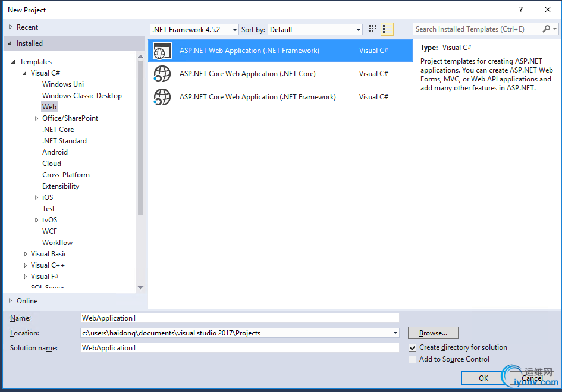The height and width of the screenshot is (392, 562).
Task: Click the ASP.NET Web Application template icon
Action: 162,51
